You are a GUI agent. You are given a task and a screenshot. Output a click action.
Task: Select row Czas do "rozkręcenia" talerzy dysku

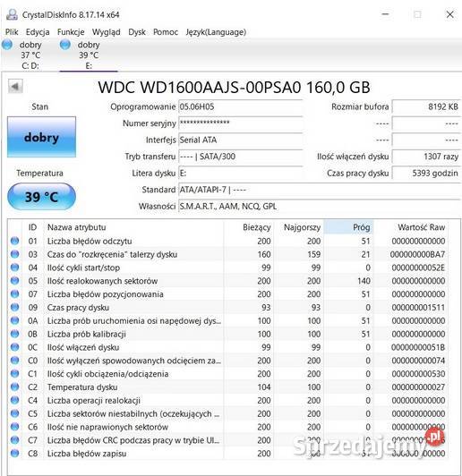pos(227,254)
